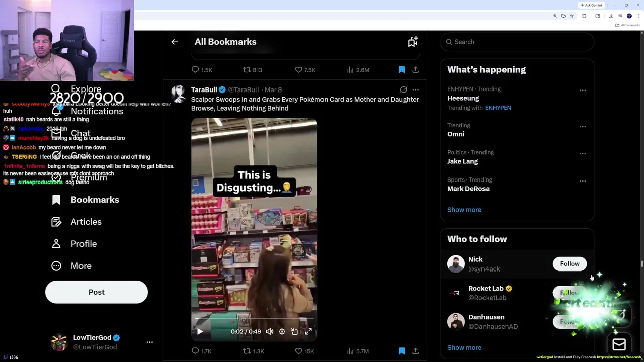This screenshot has width=644, height=362.
Task: Open the Jake Lang trending topic
Action: coord(463,161)
